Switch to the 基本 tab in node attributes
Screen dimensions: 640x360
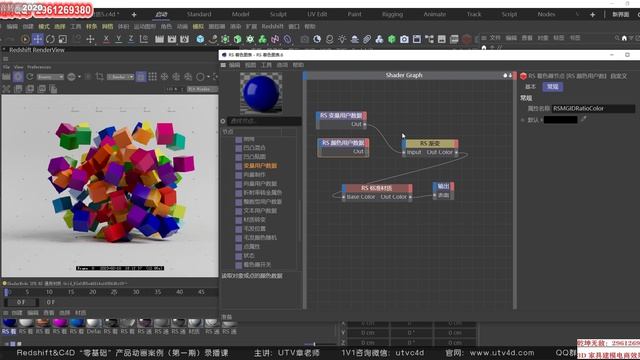pyautogui.click(x=530, y=87)
